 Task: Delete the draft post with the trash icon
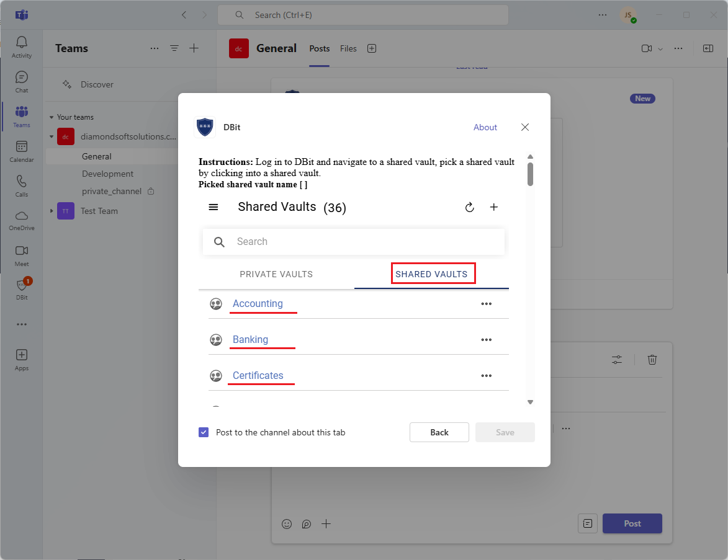point(652,360)
